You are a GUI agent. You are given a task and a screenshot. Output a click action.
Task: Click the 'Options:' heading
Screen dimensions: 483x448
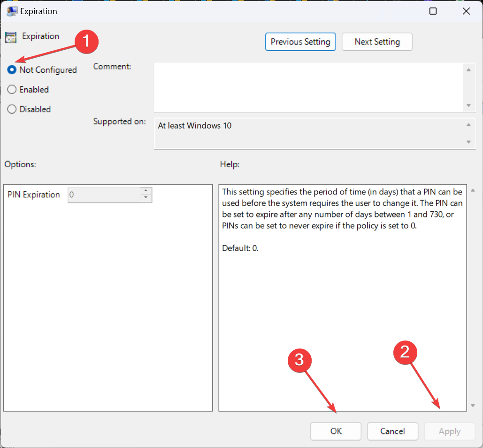click(x=20, y=164)
